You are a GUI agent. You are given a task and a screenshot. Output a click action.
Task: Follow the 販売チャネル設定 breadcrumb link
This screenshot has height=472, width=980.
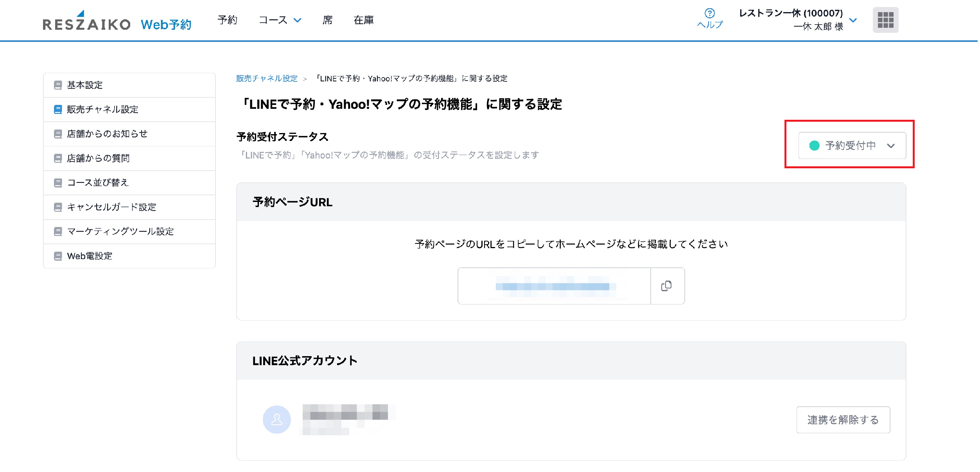tap(267, 79)
